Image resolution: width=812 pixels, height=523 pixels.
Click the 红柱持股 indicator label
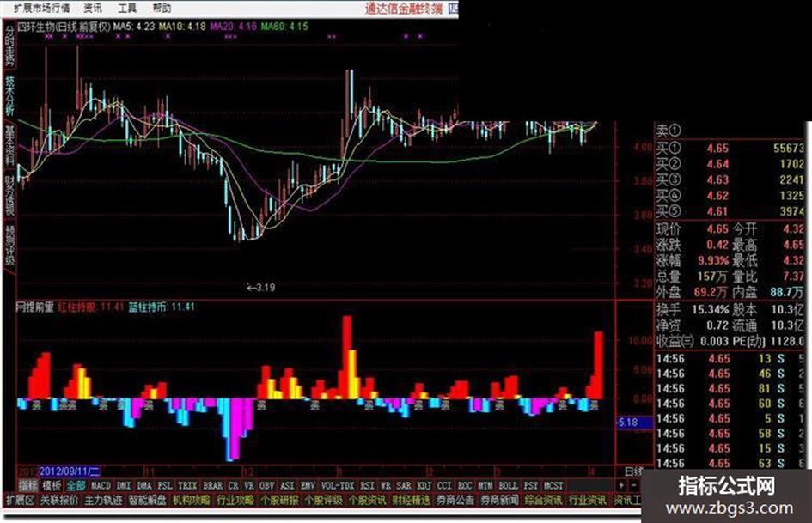coord(76,307)
